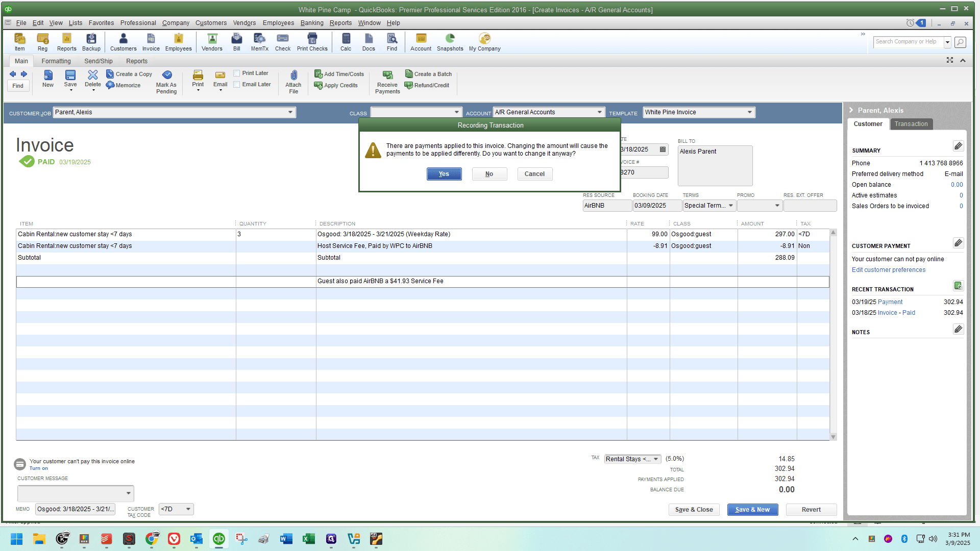Click Add Time/Costs in the ribbon
980x551 pixels.
pyautogui.click(x=339, y=74)
